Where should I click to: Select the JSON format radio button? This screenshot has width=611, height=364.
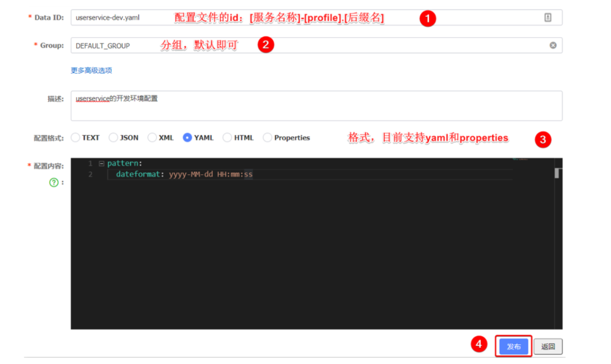pyautogui.click(x=113, y=138)
